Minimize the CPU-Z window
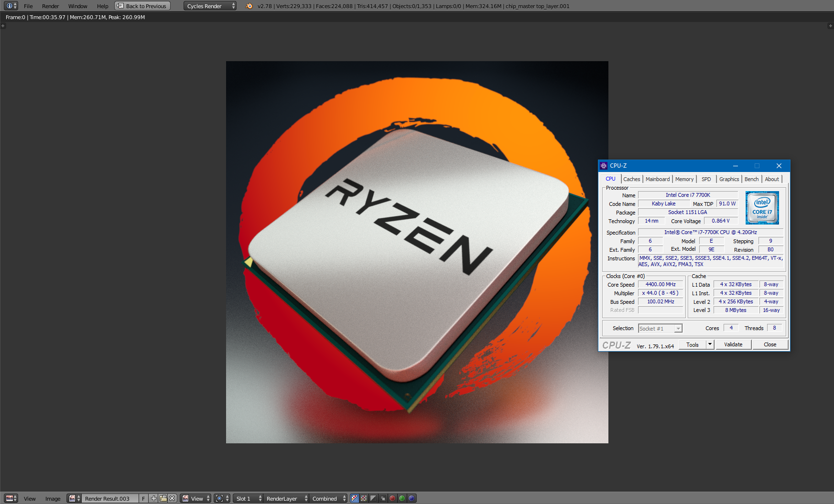 tap(736, 166)
